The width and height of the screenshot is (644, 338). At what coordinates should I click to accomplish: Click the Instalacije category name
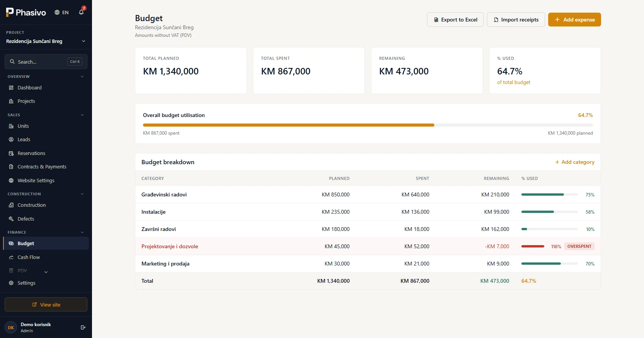154,212
